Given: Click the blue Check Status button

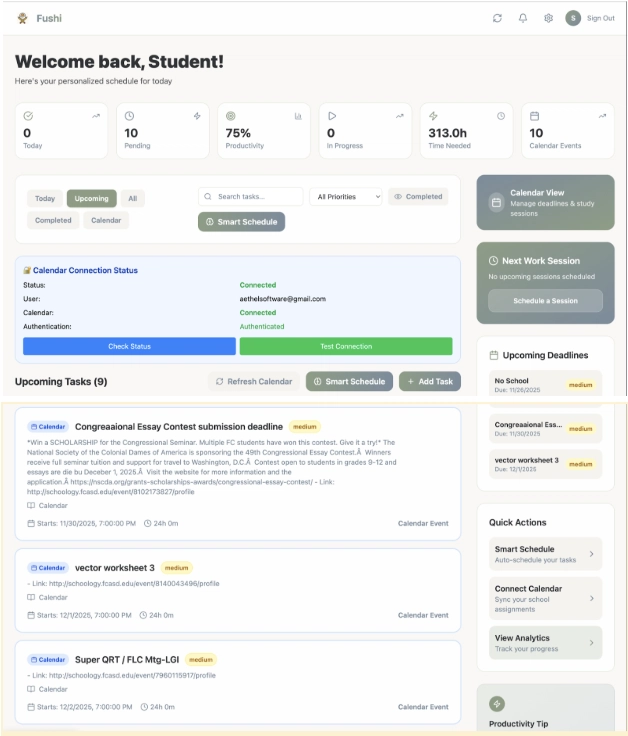Looking at the screenshot, I should (x=129, y=346).
